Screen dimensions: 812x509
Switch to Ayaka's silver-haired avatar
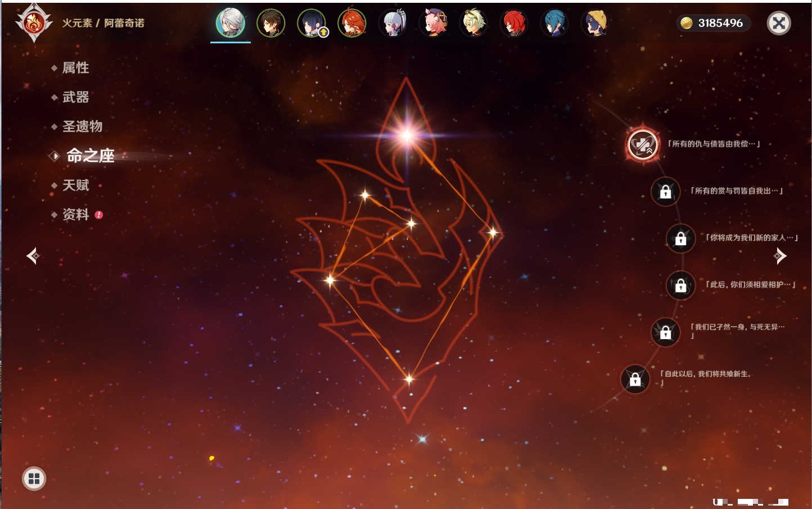coord(393,24)
